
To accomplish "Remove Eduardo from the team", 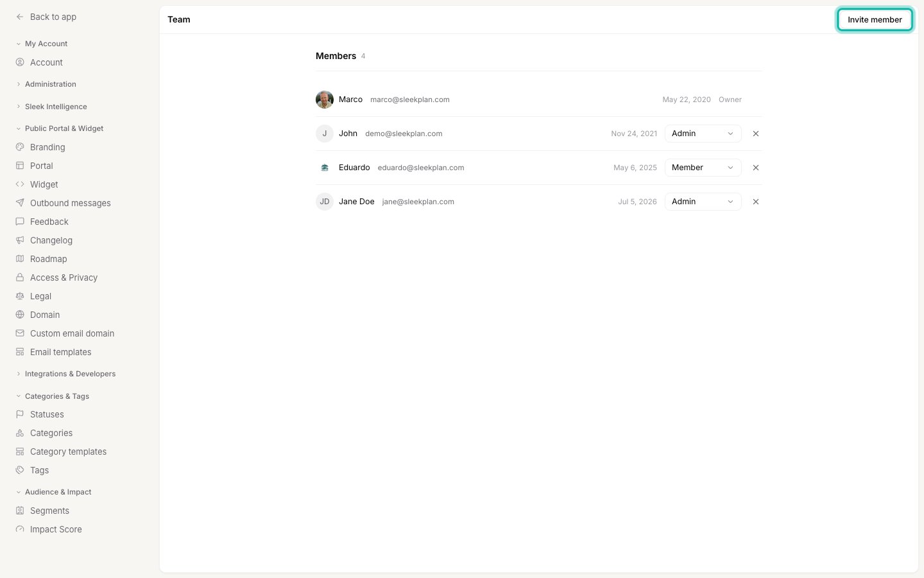I will click(756, 168).
